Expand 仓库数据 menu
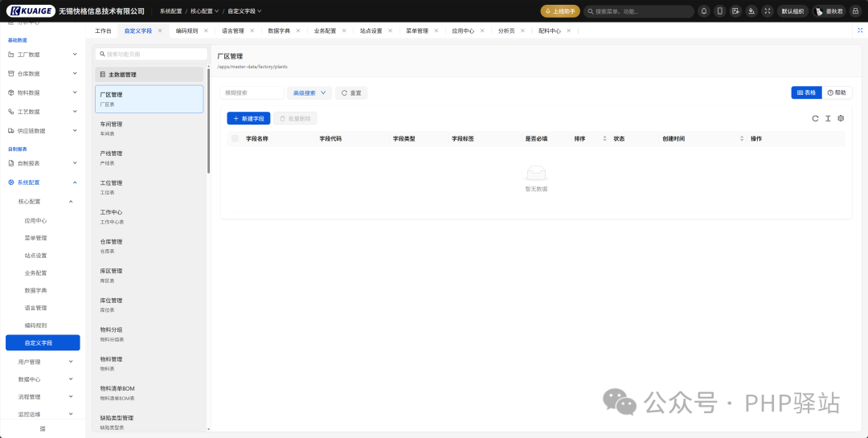 tap(75, 74)
